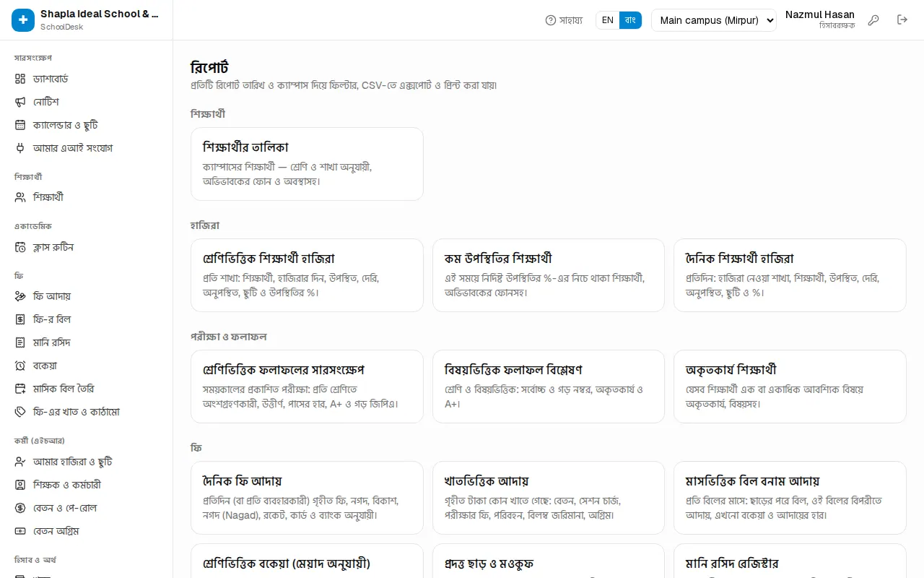Viewport: 924px width, 578px height.
Task: Open মাসভিত্তিক বিল বনাম আদায় report
Action: pyautogui.click(x=790, y=498)
